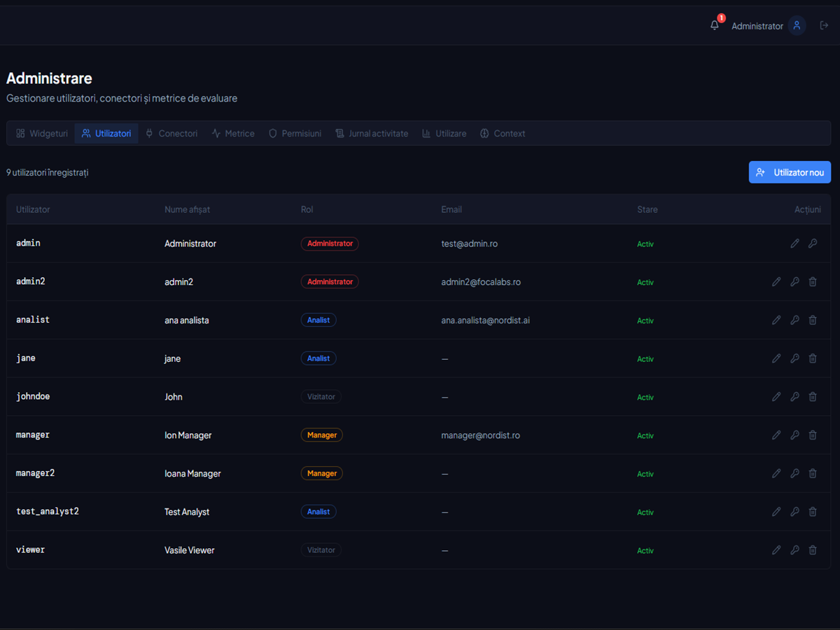Reset password for admin2 using key icon
840x630 pixels.
[794, 282]
